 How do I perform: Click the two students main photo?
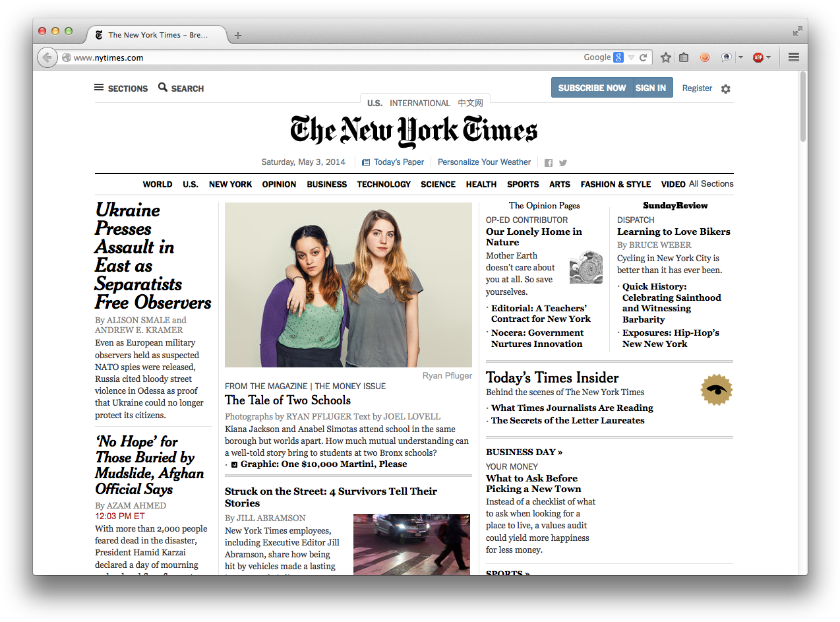pos(348,285)
